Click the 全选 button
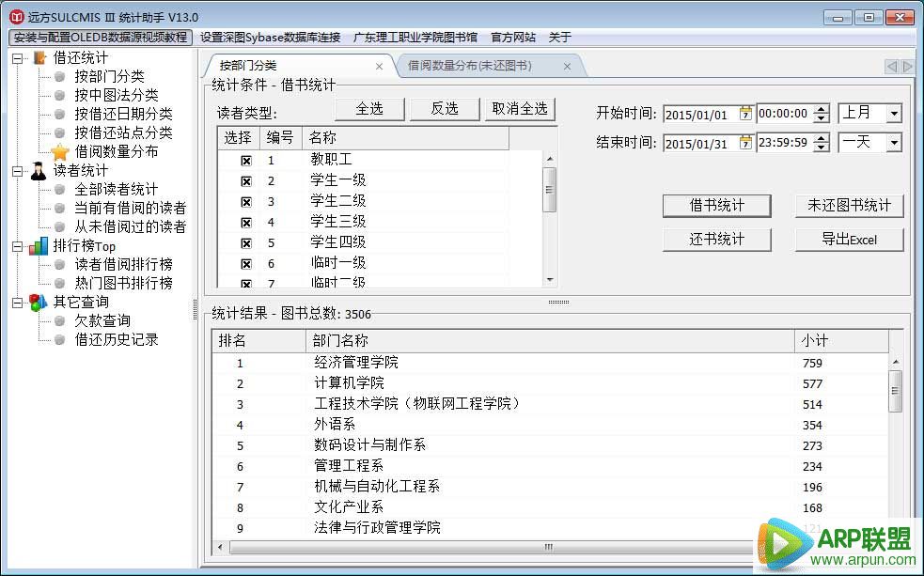Image resolution: width=924 pixels, height=576 pixels. click(369, 109)
